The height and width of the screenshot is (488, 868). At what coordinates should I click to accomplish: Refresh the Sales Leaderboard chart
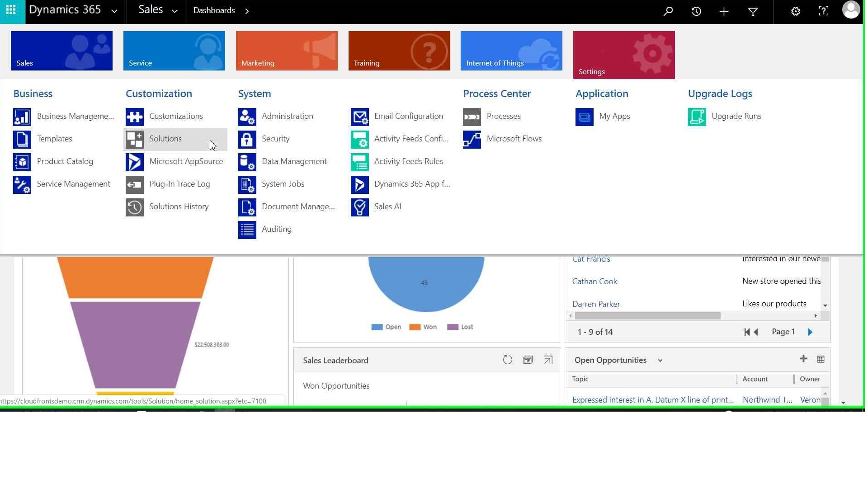click(507, 360)
